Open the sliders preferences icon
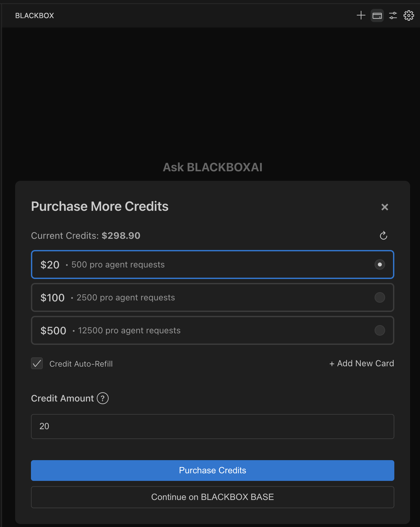The height and width of the screenshot is (527, 420). [x=393, y=15]
